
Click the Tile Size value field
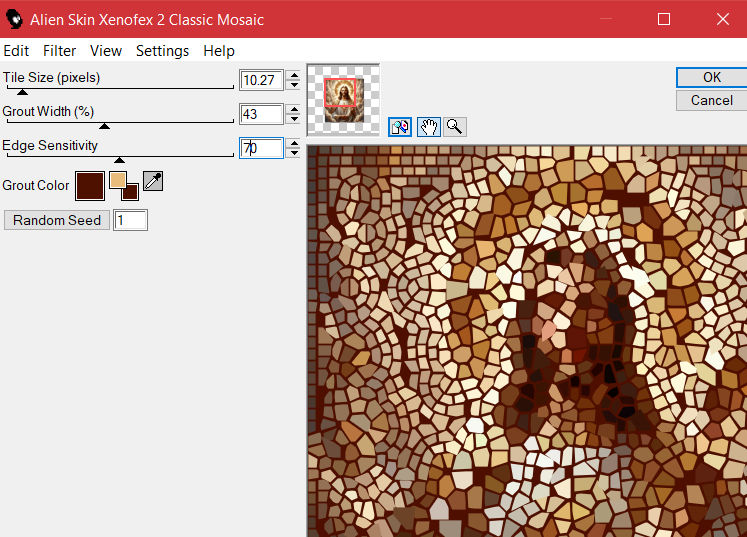pos(261,80)
